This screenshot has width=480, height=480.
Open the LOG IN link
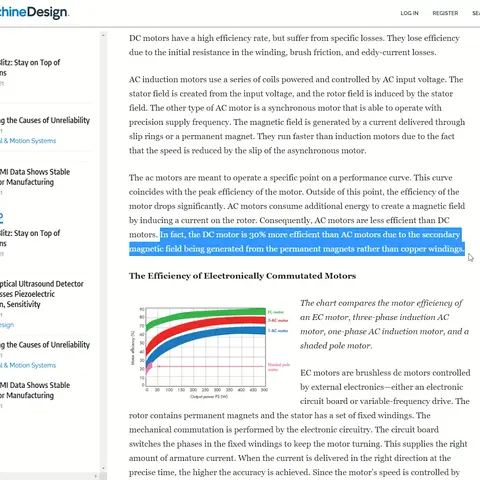coord(409,13)
